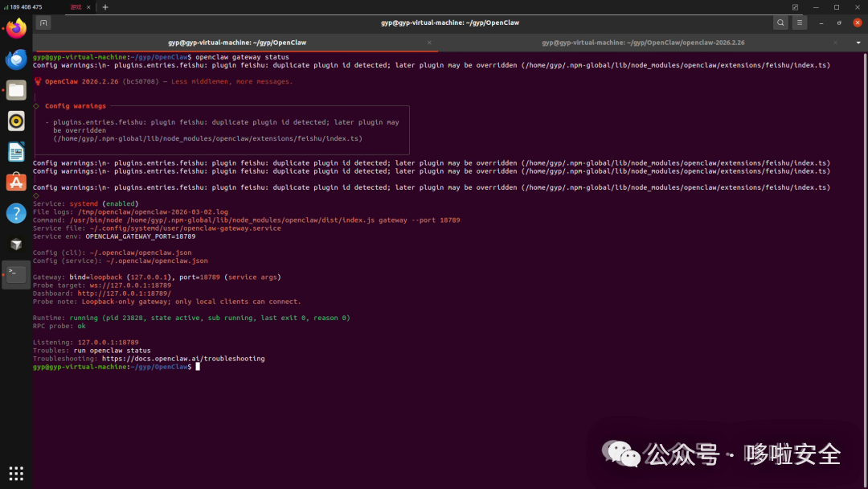This screenshot has width=868, height=489.
Task: Click the boxed 'Config warnings' heading
Action: coord(76,106)
